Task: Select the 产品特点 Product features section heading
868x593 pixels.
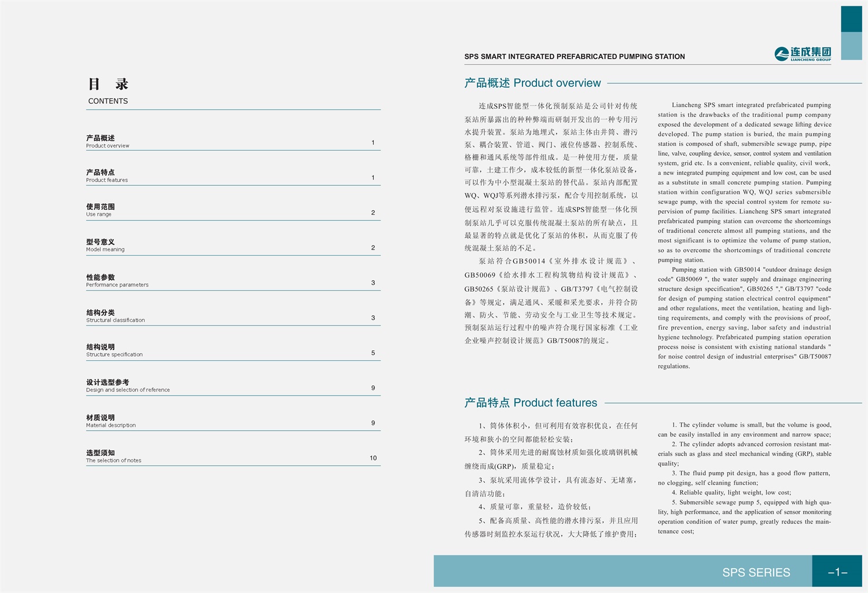Action: click(x=531, y=402)
